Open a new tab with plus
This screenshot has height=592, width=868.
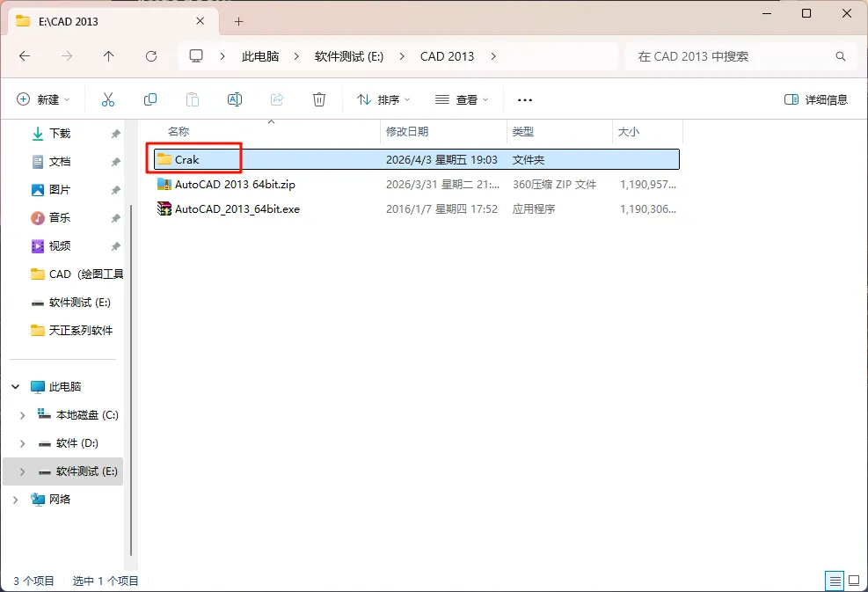pyautogui.click(x=238, y=22)
